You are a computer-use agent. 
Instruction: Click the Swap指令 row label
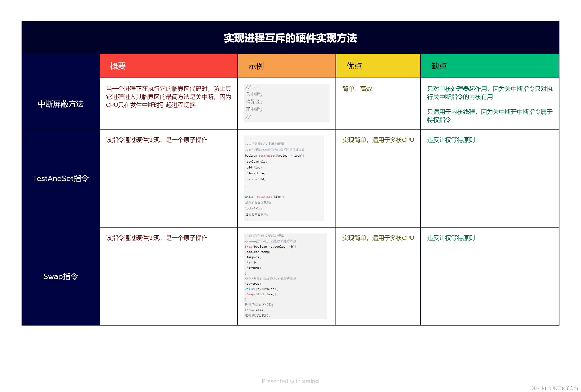(x=61, y=276)
